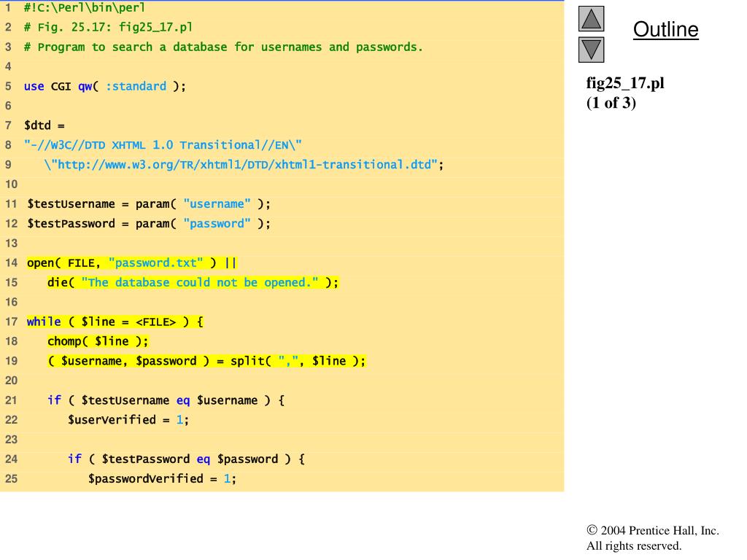Click the "(1 of 3)" page indicator

[611, 103]
